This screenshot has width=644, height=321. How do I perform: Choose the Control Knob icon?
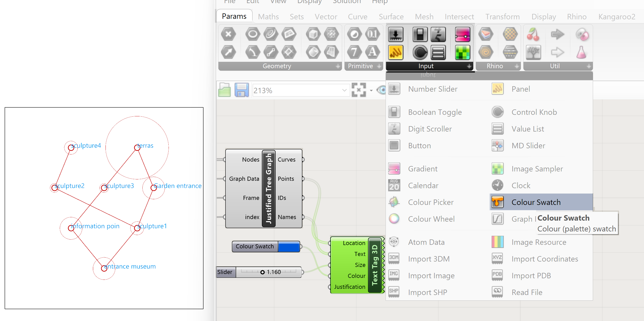497,112
